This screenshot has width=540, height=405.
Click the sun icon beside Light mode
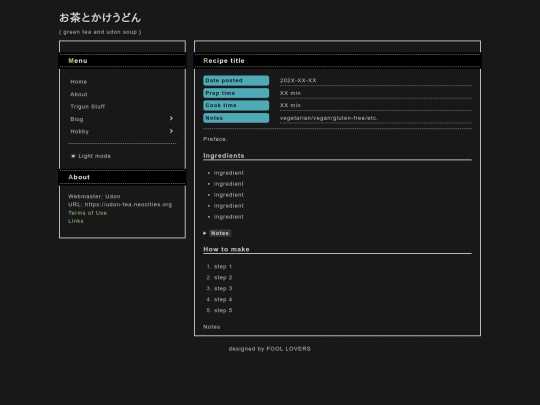point(73,156)
